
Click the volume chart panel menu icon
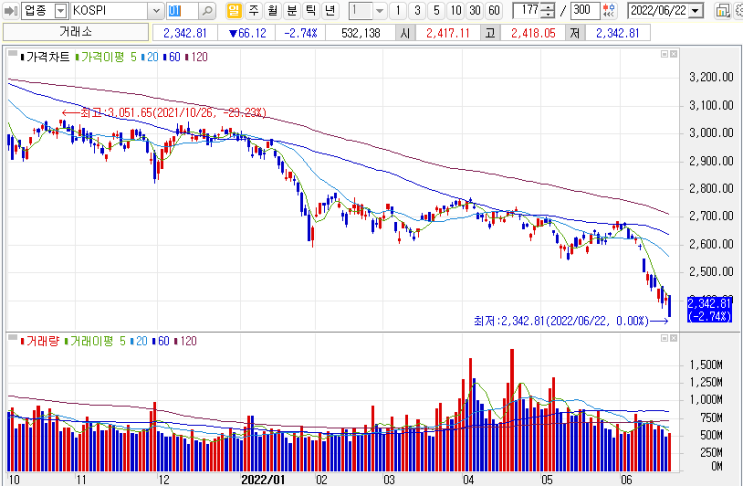[x=13, y=338]
